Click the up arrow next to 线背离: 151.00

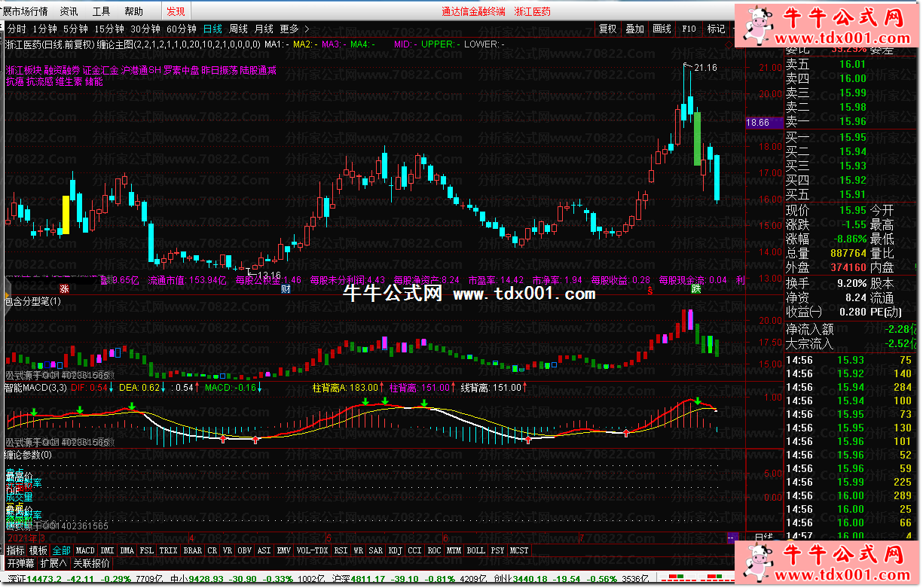[x=525, y=388]
